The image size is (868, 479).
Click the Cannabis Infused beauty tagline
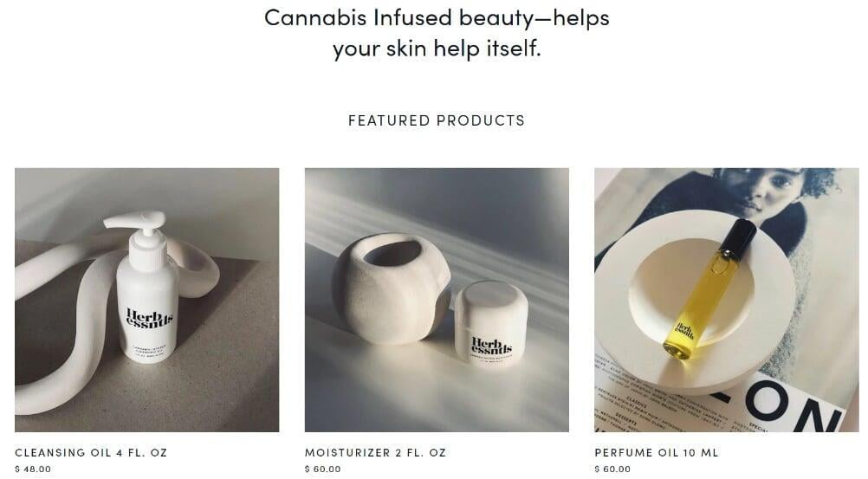point(437,33)
